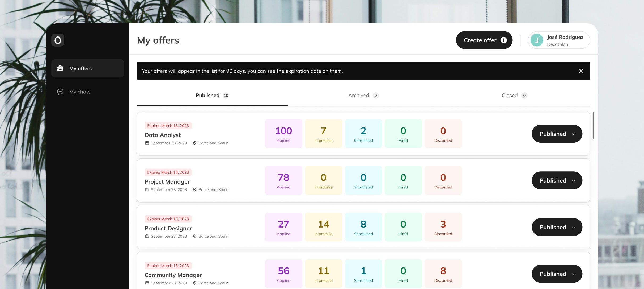Click the offers list vertical scrollbar
The image size is (644, 289).
(593, 125)
